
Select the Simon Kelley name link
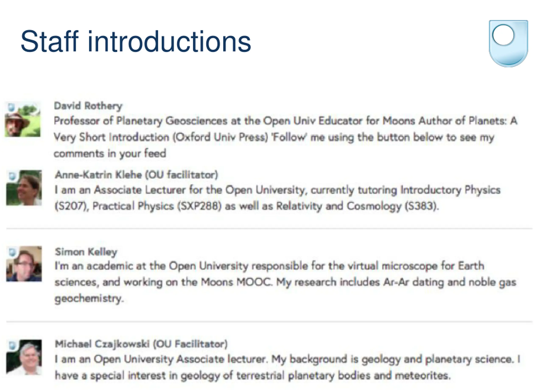coord(86,252)
